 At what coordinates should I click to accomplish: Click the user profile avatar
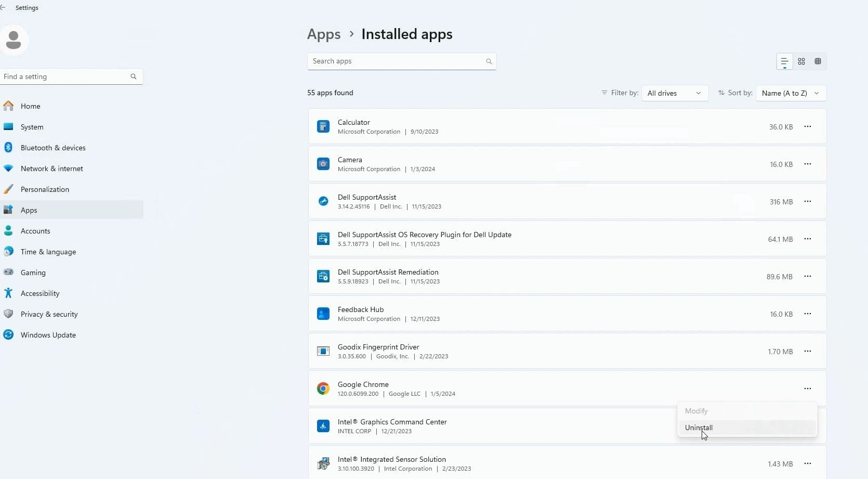[14, 40]
